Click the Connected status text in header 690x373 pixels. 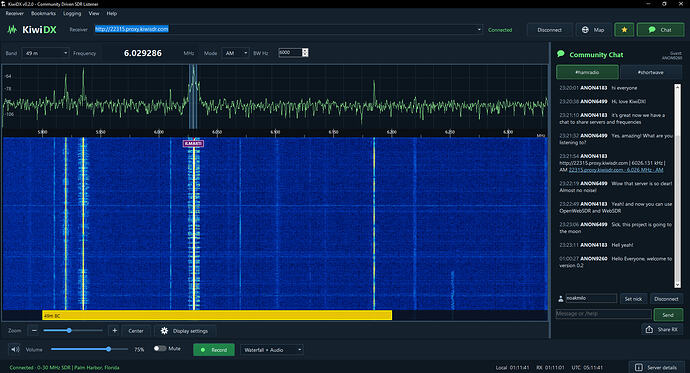(x=500, y=30)
